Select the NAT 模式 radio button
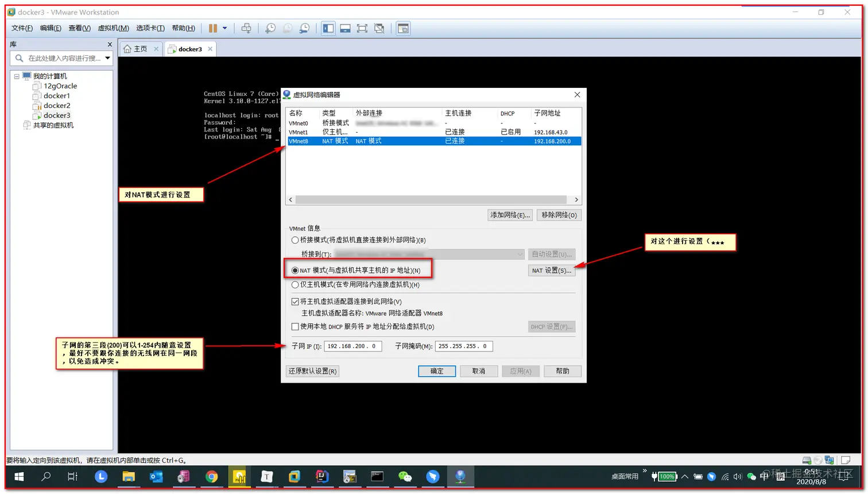This screenshot has width=868, height=494. (x=295, y=271)
